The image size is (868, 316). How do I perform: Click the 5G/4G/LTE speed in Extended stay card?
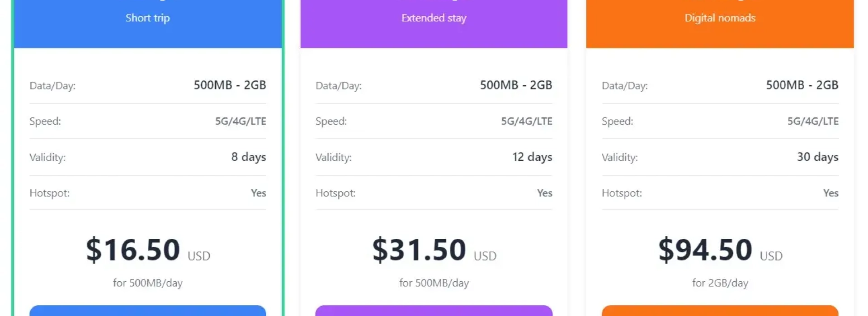click(526, 121)
